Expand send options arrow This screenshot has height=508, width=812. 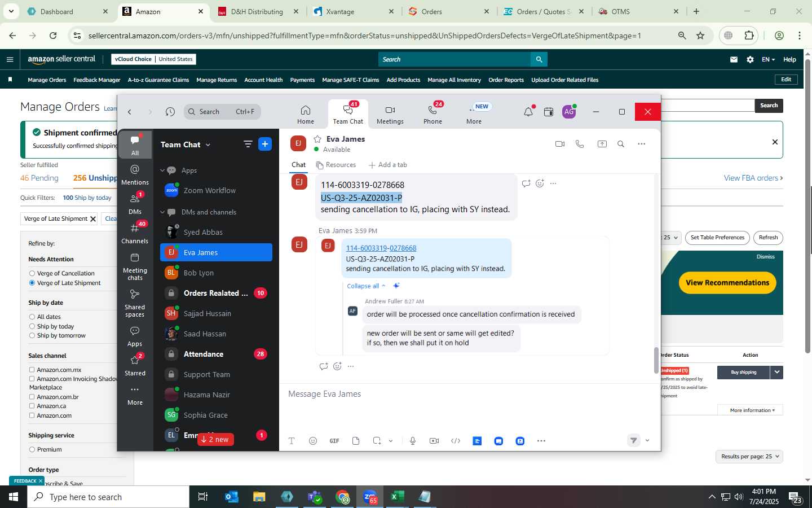(x=647, y=441)
